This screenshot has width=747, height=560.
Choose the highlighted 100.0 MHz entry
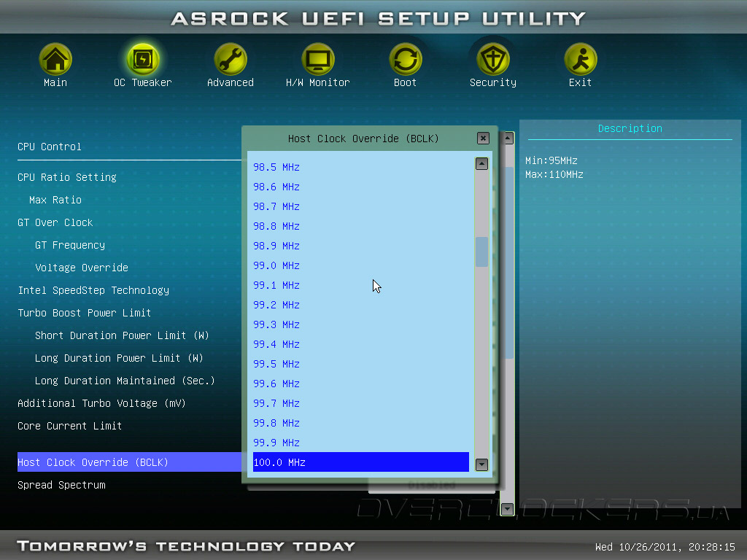[x=360, y=462]
